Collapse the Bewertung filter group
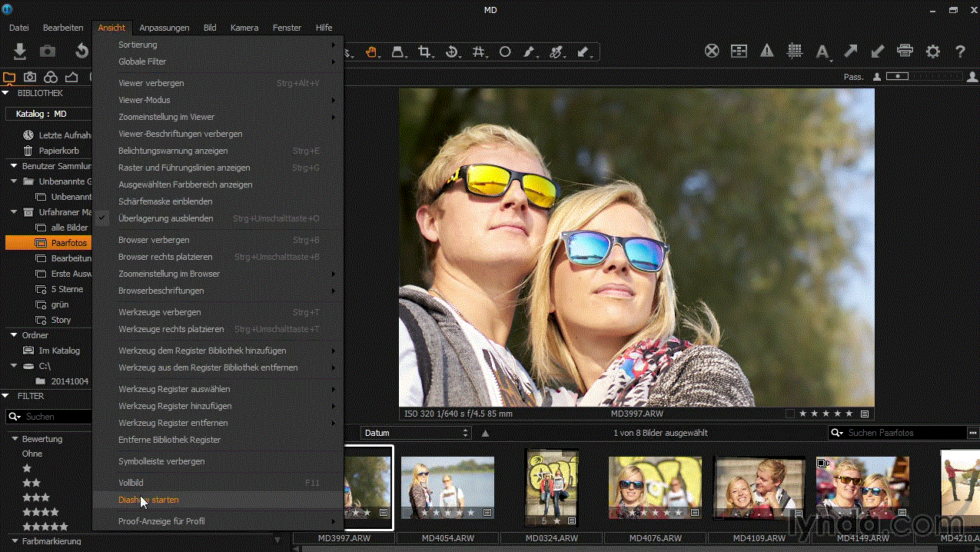This screenshot has height=552, width=980. click(x=14, y=439)
